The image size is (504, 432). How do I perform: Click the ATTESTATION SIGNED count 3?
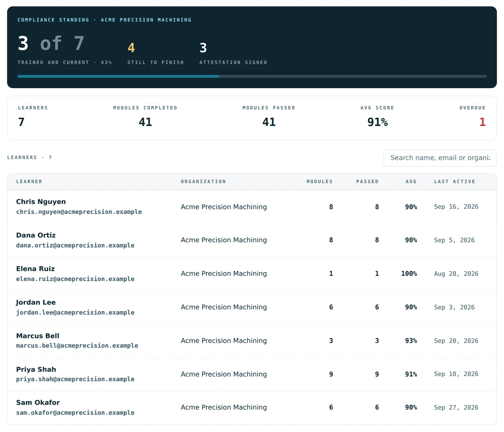[203, 48]
